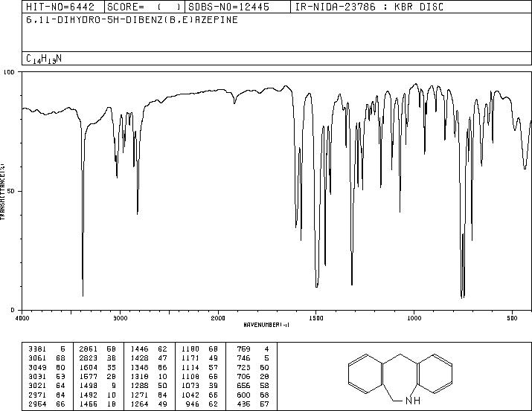This screenshot has height=411, width=532.
Task: Click the '1042' peak table entry
Action: coord(190,395)
